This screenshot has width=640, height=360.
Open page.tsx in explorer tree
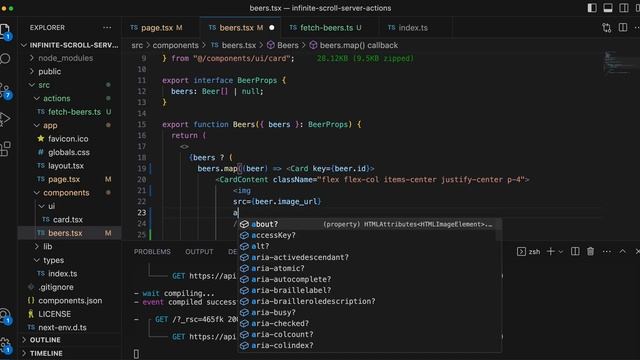coord(69,179)
